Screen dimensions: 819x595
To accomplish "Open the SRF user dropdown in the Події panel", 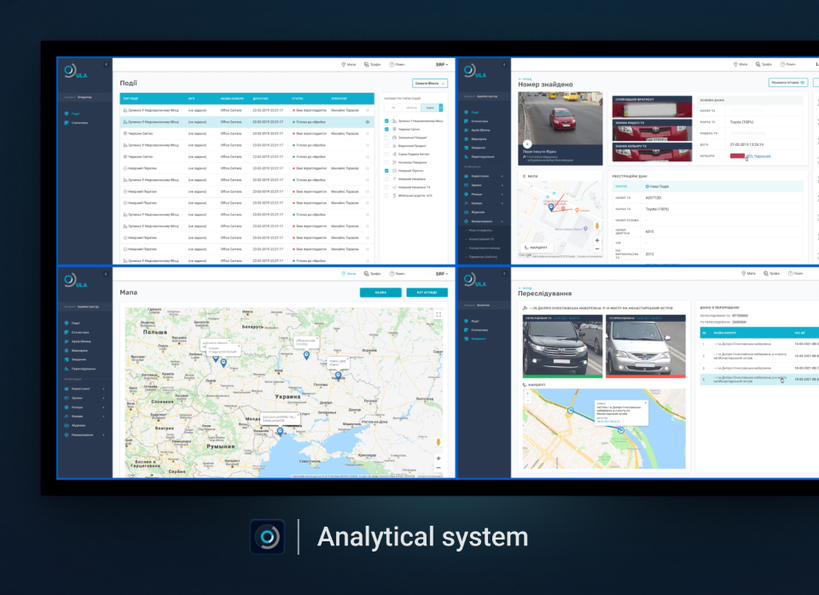I will click(441, 64).
